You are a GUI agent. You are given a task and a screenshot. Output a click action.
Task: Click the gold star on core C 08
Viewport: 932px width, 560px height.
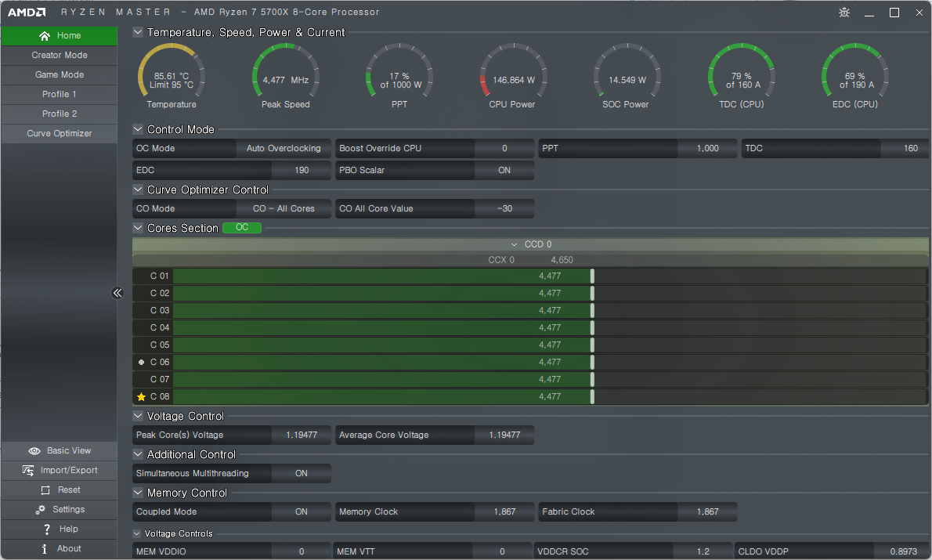point(142,396)
